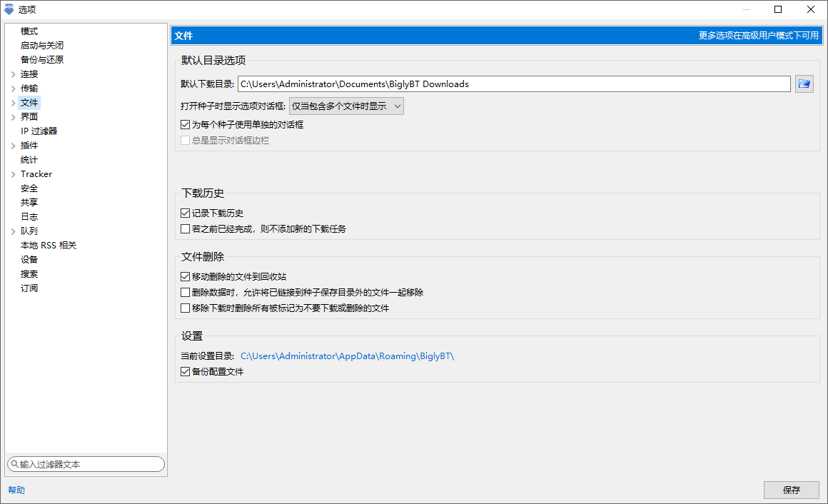Click the browse folder icon for download directory
The image size is (828, 504).
[804, 84]
